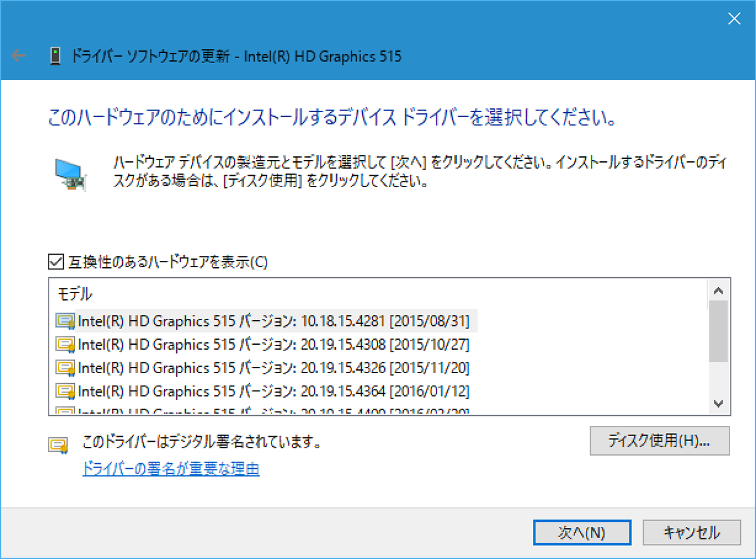756x559 pixels.
Task: Close the driver update dialog
Action: (734, 18)
